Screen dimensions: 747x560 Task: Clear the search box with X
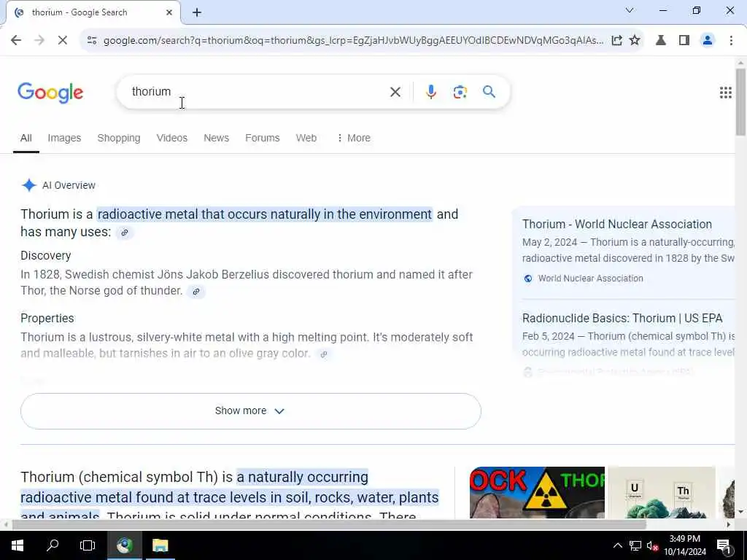395,92
